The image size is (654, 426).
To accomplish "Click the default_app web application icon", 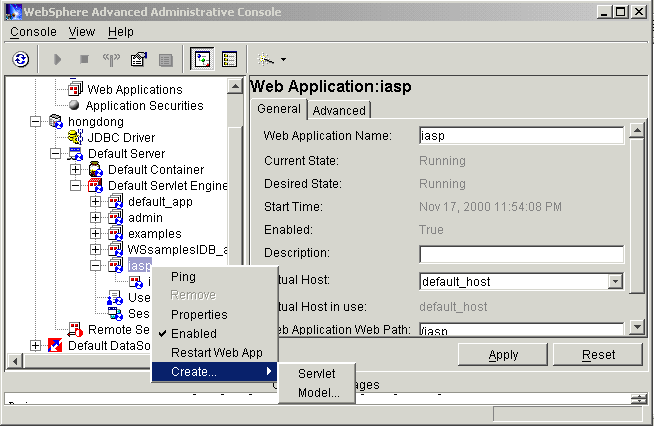I will tap(116, 202).
